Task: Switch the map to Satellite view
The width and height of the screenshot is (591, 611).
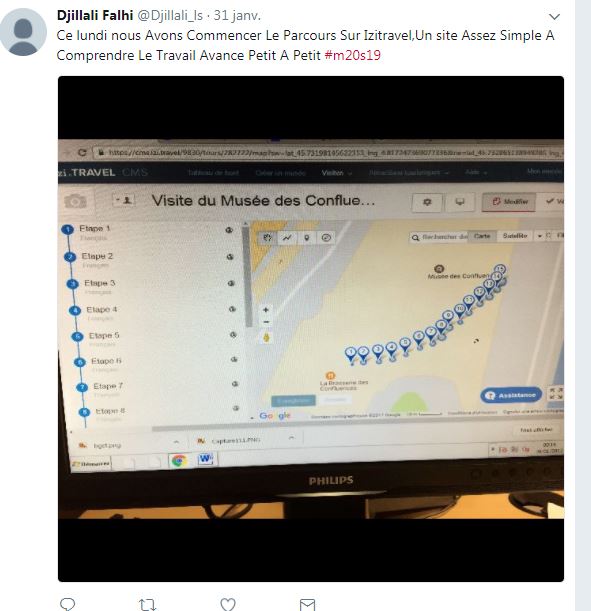Action: pos(515,236)
